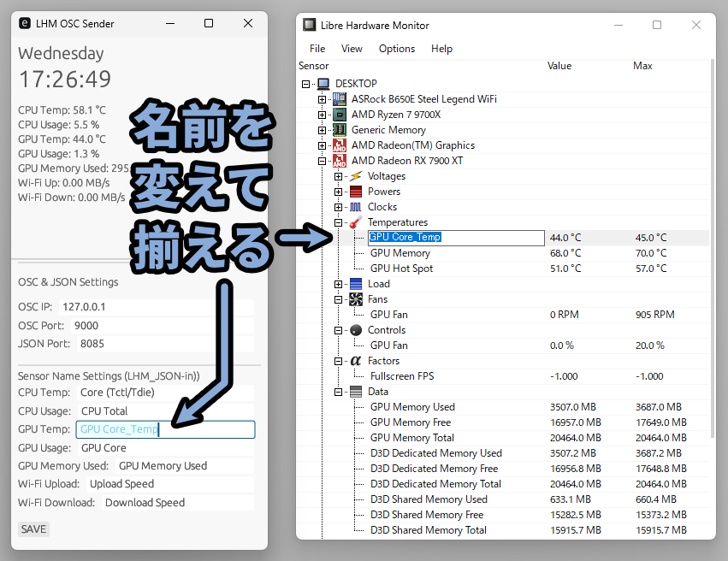Viewport: 728px width, 561px height.
Task: Open the View menu
Action: tap(352, 49)
